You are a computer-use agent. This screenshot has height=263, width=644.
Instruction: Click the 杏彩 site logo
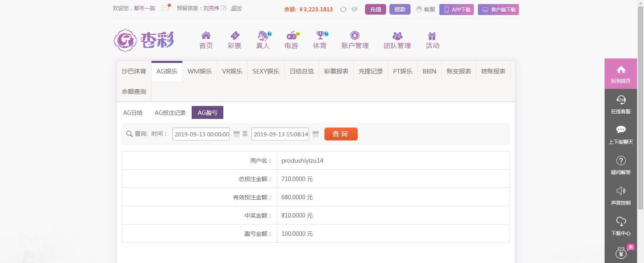pos(144,41)
